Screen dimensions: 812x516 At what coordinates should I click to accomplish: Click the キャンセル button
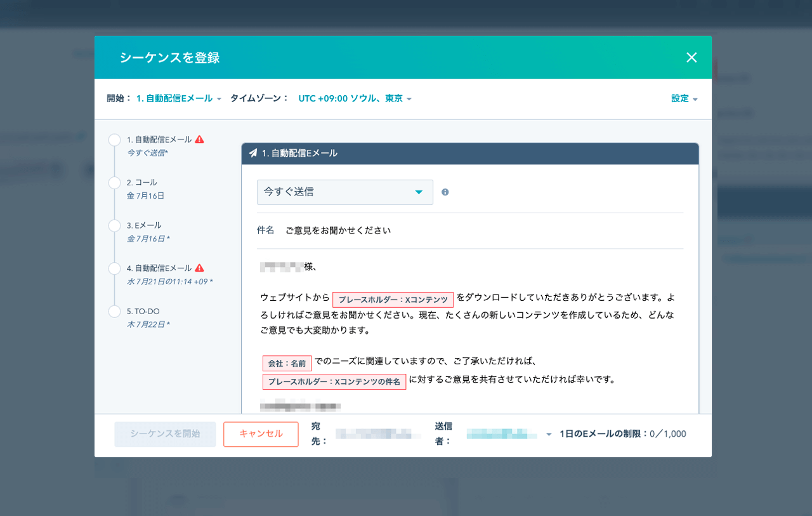(x=261, y=434)
